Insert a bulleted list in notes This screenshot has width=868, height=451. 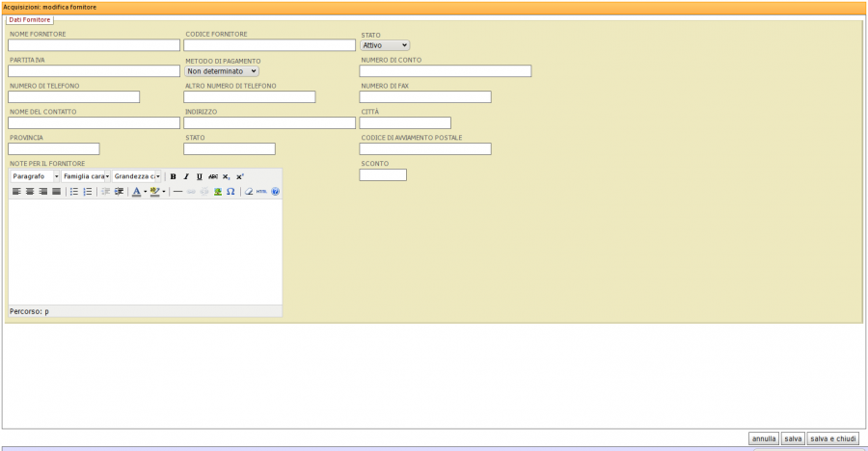[x=74, y=192]
